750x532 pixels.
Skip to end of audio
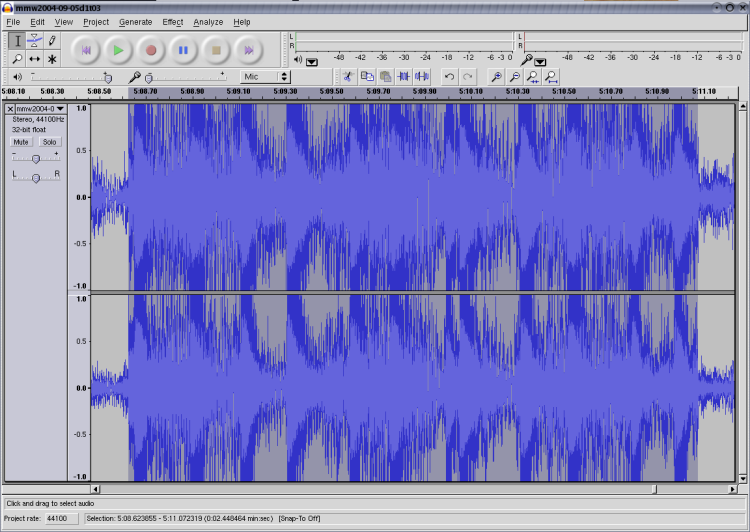[x=248, y=50]
